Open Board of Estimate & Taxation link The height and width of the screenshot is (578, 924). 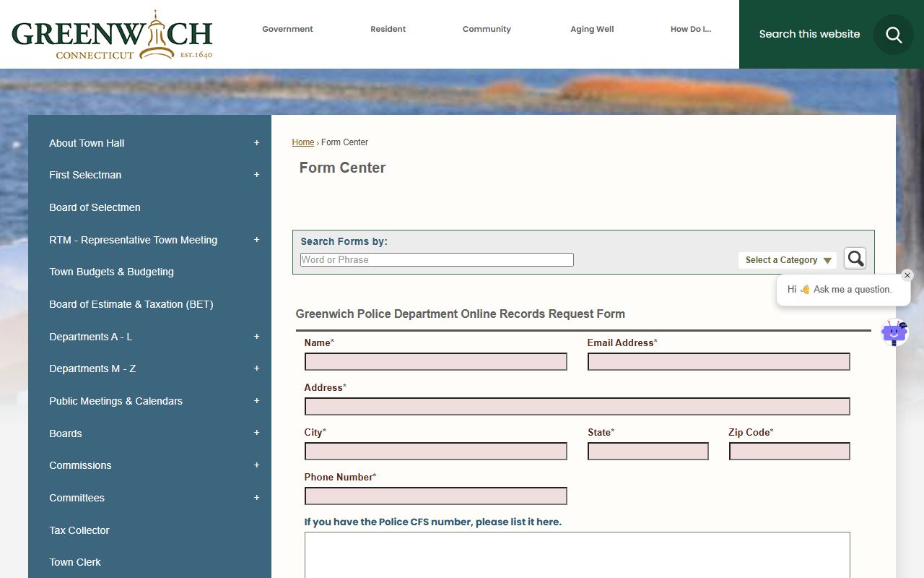coord(131,304)
